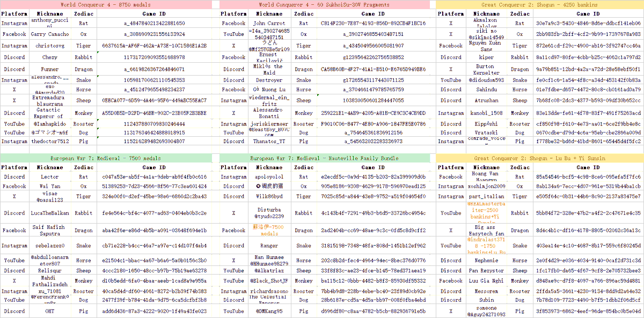Click nickname cell 'Atrushan'
644x318 pixels.
[x=486, y=100]
